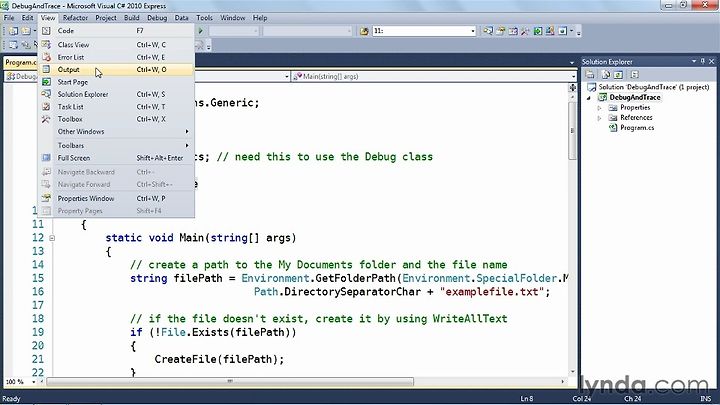The width and height of the screenshot is (720, 405).
Task: Open Solution Explorer window position dropdown
Action: [x=694, y=61]
